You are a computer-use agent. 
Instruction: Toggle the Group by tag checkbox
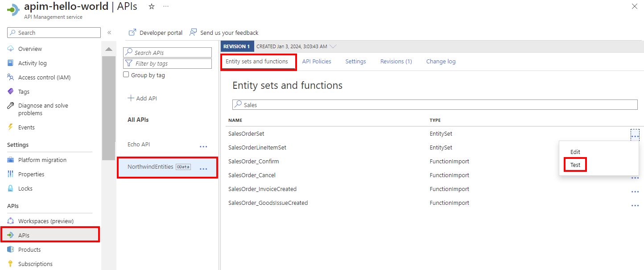point(126,75)
